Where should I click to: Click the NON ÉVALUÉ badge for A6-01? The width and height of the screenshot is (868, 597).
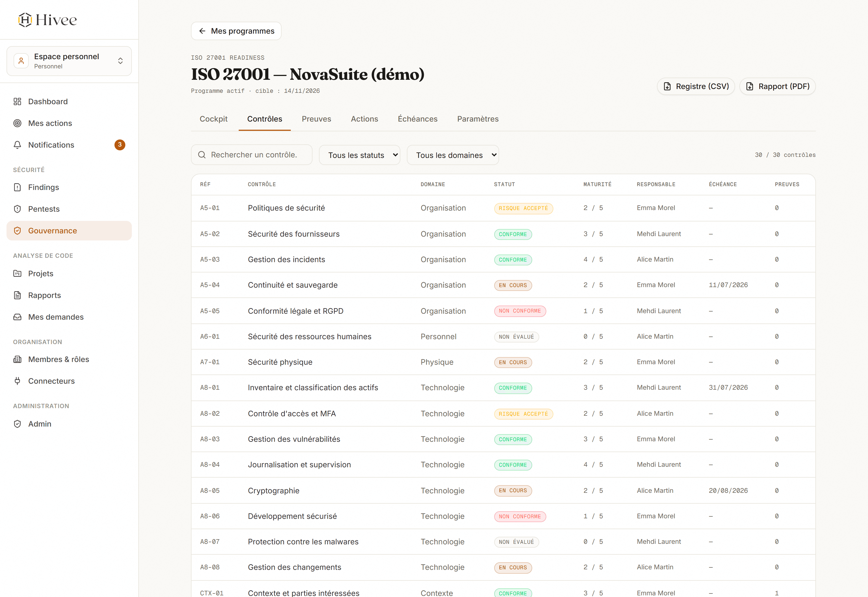coord(516,337)
